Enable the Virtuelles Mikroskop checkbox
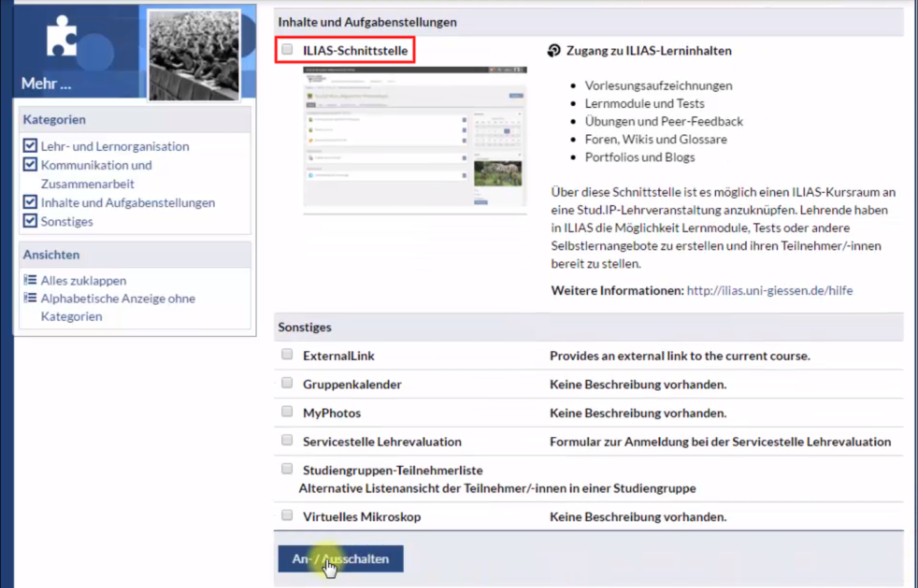 tap(287, 515)
